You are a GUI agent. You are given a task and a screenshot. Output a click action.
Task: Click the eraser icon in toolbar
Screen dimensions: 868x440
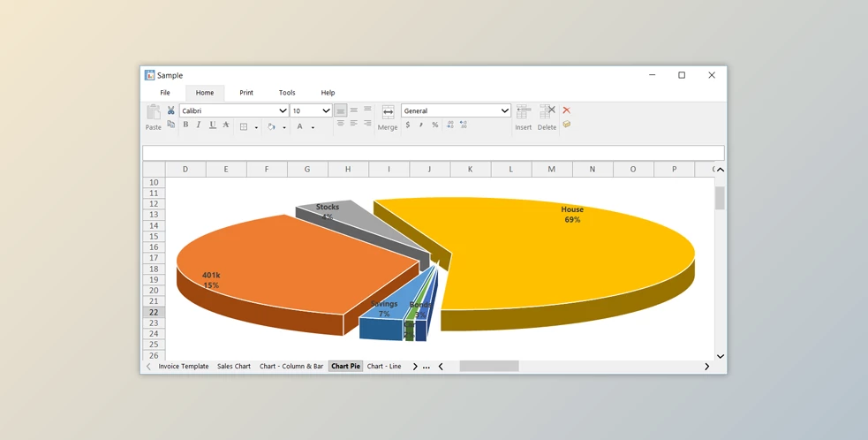(566, 124)
